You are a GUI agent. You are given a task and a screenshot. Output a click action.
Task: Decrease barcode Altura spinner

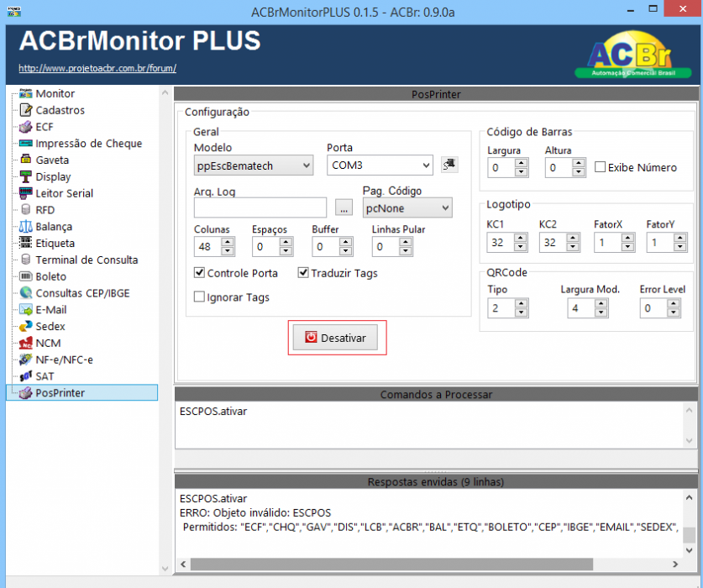click(x=579, y=172)
